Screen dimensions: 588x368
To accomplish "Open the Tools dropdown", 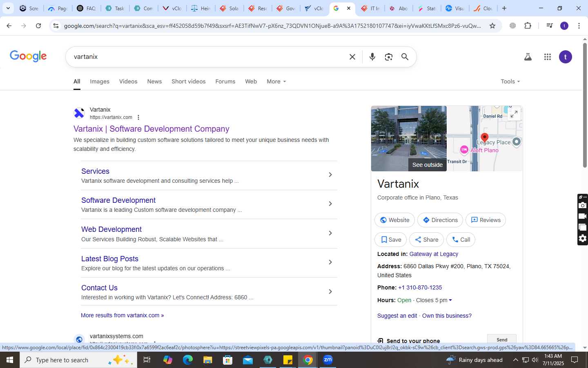I will click(x=510, y=81).
